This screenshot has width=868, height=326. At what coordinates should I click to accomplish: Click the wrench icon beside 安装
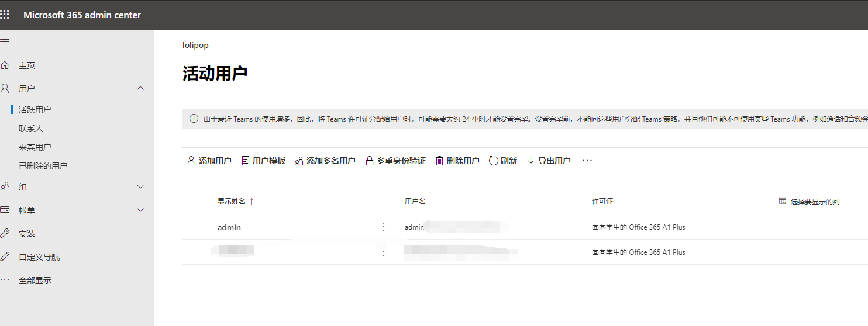click(5, 233)
